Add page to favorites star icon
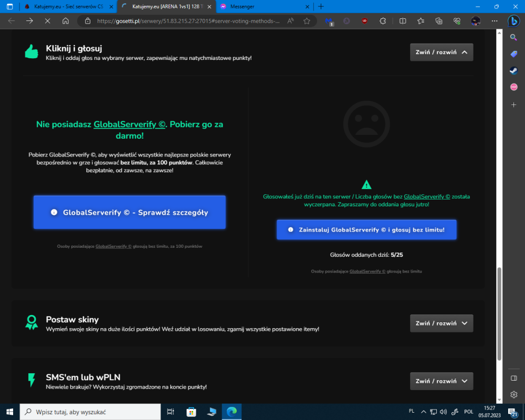The height and width of the screenshot is (420, 525). tap(307, 21)
